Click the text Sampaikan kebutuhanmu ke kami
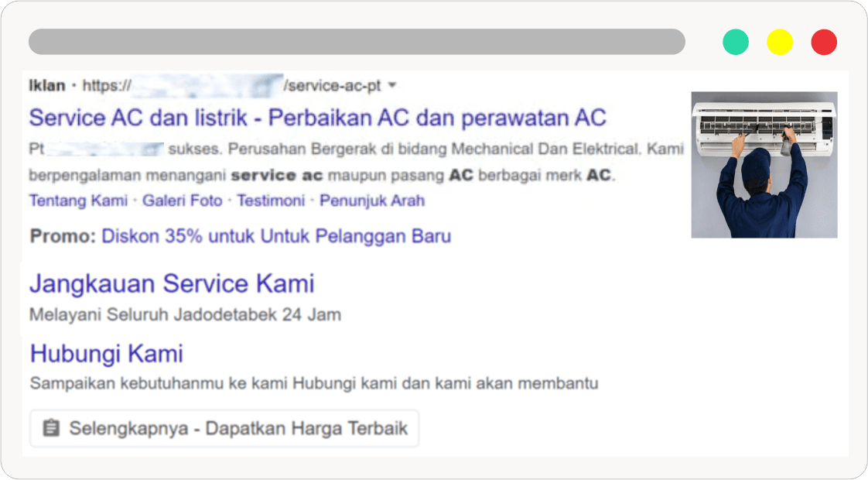Viewport: 868px width, 480px height. point(159,383)
